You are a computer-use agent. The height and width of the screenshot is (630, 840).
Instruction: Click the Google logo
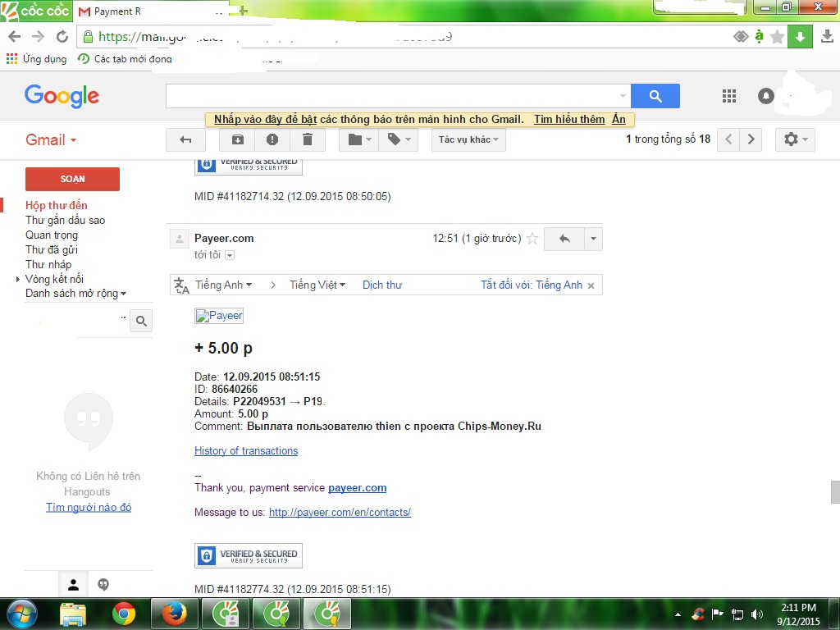62,96
